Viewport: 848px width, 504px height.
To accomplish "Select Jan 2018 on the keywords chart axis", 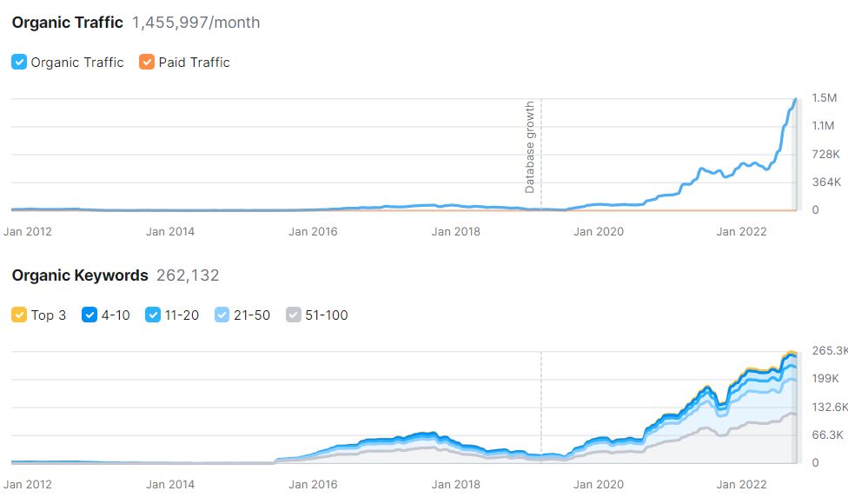I will pyautogui.click(x=455, y=484).
